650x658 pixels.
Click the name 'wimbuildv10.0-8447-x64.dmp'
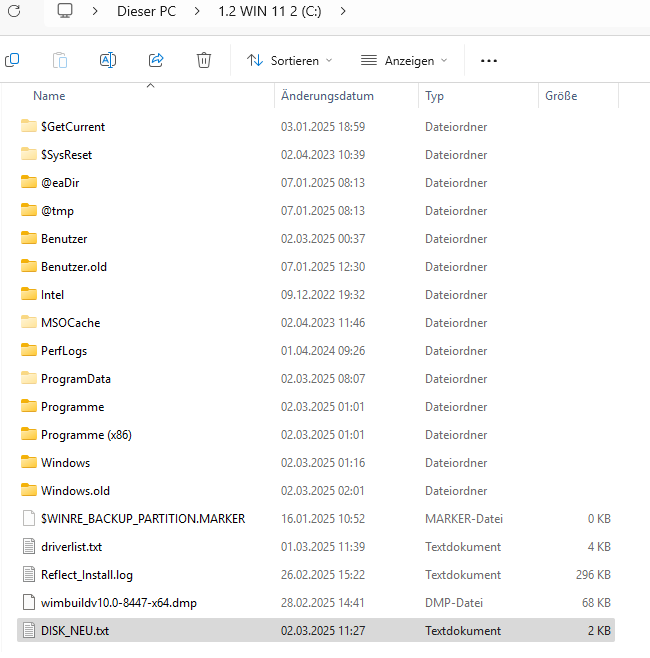pos(119,603)
